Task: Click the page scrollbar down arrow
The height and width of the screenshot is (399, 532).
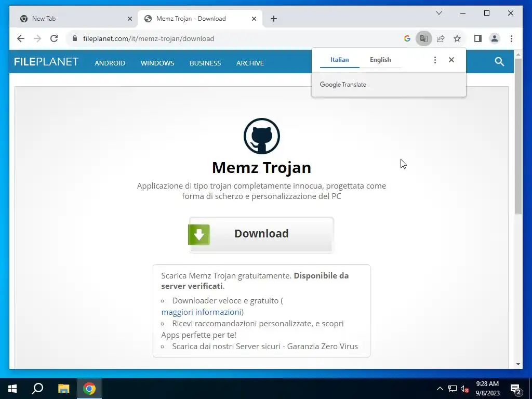Action: (x=518, y=364)
